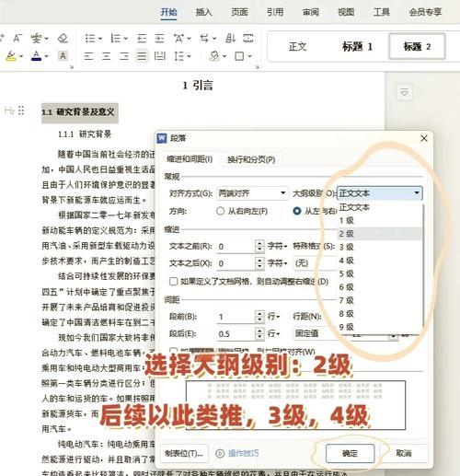The width and height of the screenshot is (460, 476).
Task: Click the 段前 spacing input field
Action: [x=236, y=317]
